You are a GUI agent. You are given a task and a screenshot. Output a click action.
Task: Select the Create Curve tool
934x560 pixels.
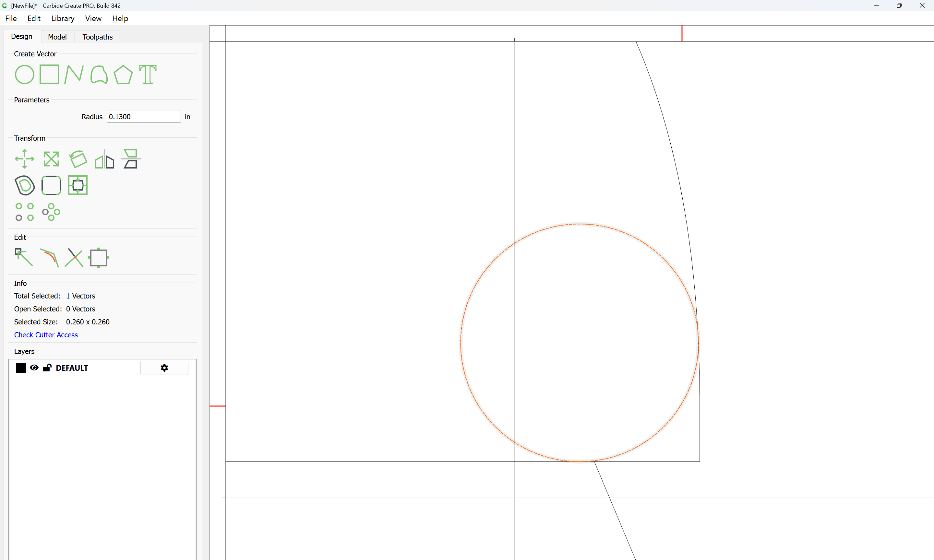(99, 74)
